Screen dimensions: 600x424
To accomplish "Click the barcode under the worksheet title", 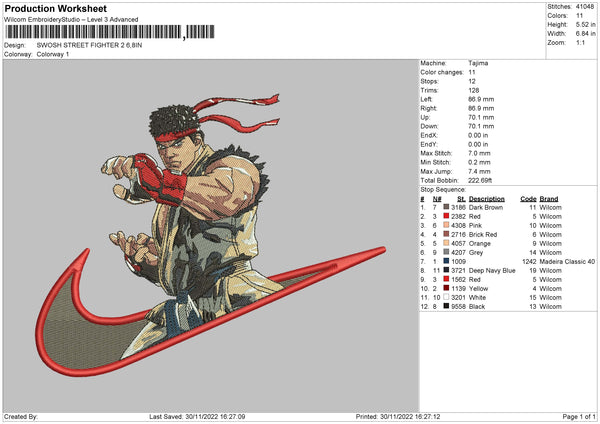I will [110, 32].
